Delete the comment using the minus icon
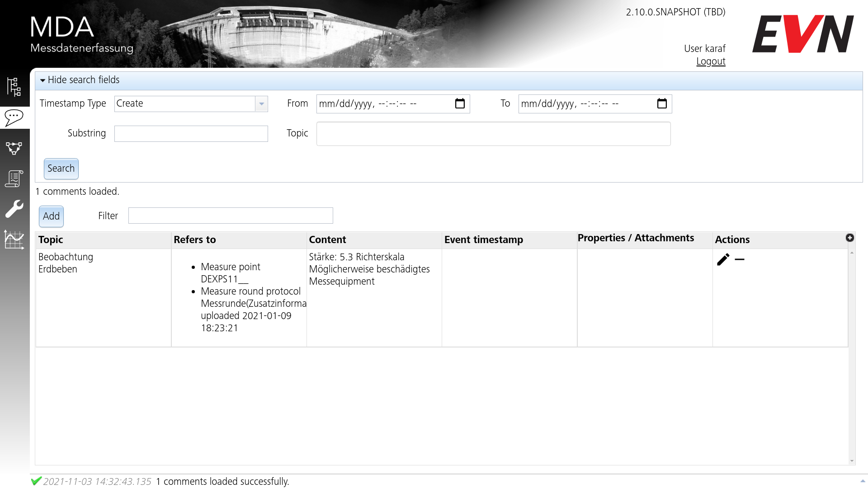This screenshot has height=488, width=868. click(x=741, y=259)
